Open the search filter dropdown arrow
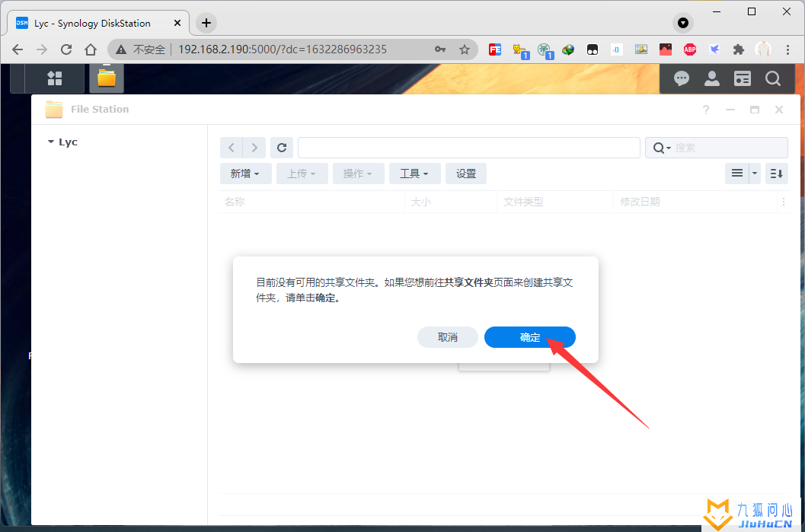This screenshot has height=532, width=805. [669, 148]
